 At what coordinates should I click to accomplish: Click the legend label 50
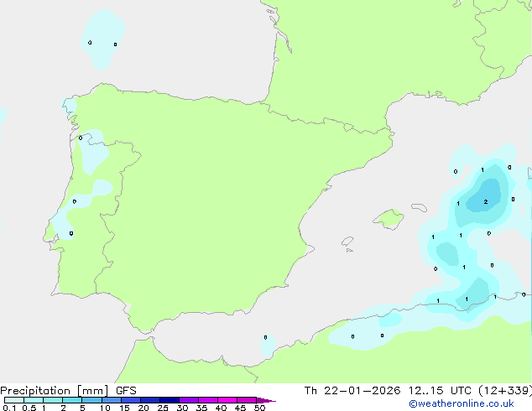point(260,408)
